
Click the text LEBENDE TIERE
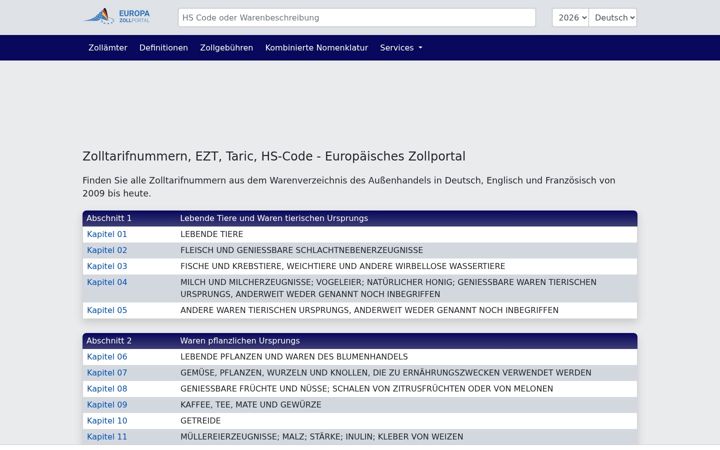tap(212, 234)
